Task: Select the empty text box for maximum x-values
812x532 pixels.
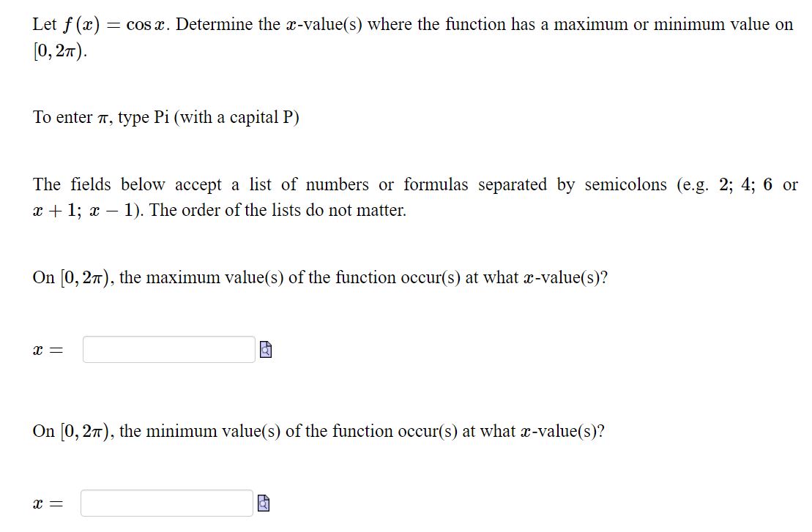Action: [167, 349]
